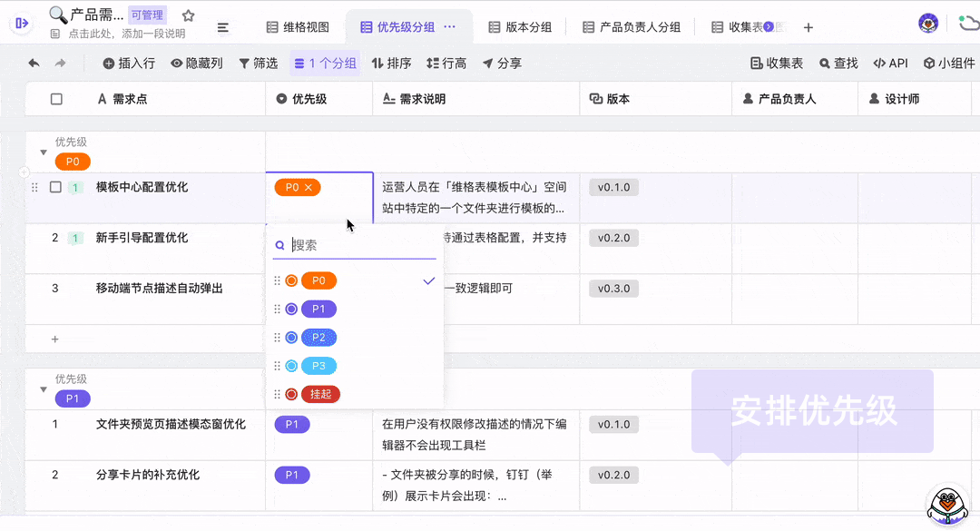
Task: Open the widget panel (小组件)
Action: 949,64
